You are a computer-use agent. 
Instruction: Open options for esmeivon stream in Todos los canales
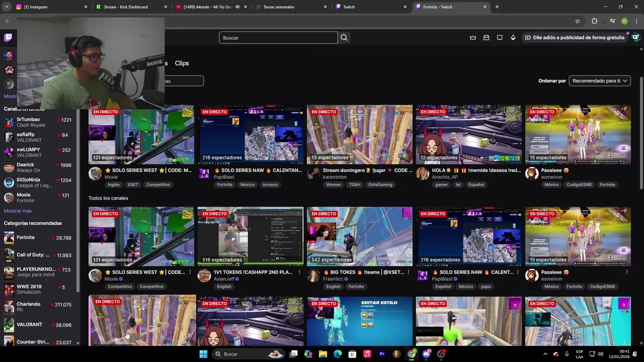(x=626, y=272)
